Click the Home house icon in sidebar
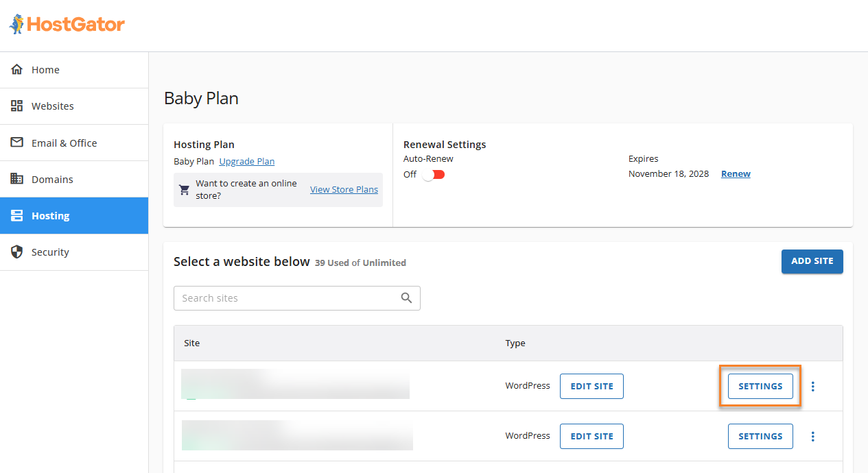Screen dimensions: 868x473 click(17, 70)
